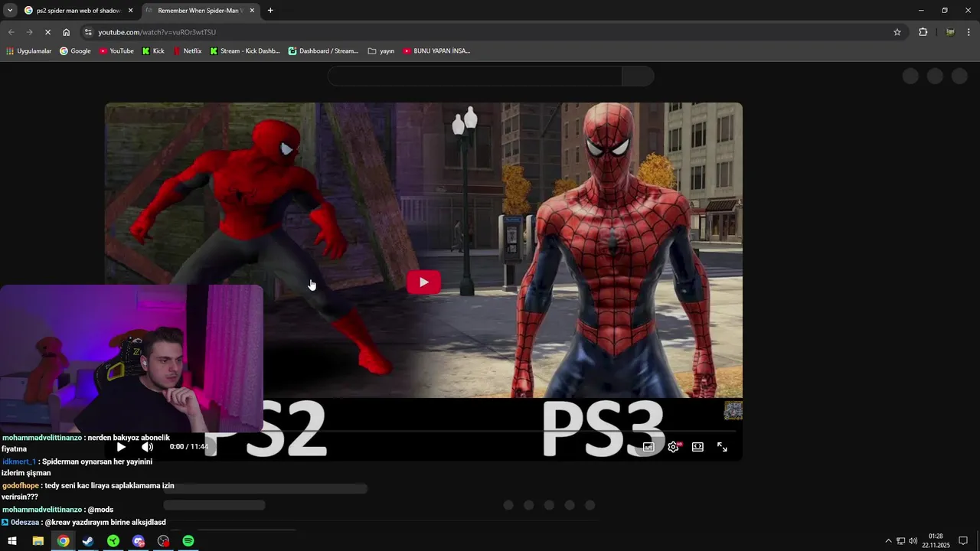Go forward in browser history
This screenshot has width=980, height=551.
pos(29,32)
